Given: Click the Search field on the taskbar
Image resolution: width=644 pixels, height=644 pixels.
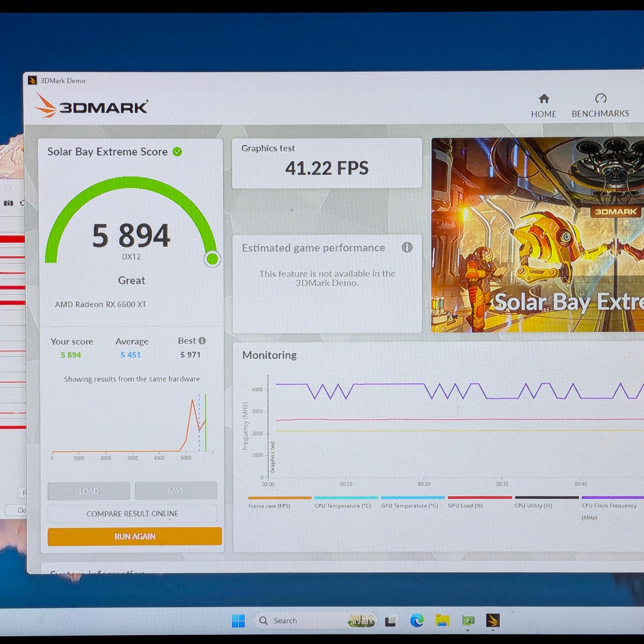Looking at the screenshot, I should 315,621.
